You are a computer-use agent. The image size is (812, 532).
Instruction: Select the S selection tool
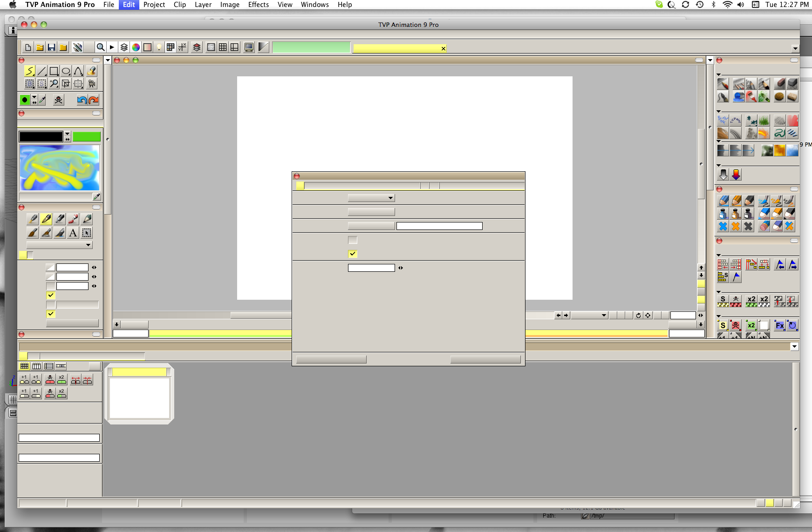[x=42, y=83]
